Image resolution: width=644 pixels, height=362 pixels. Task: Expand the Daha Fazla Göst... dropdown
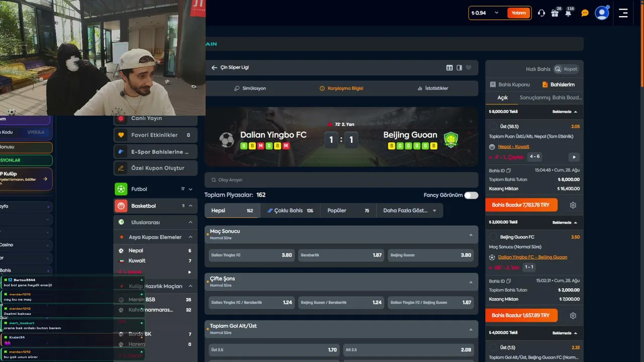(x=410, y=211)
